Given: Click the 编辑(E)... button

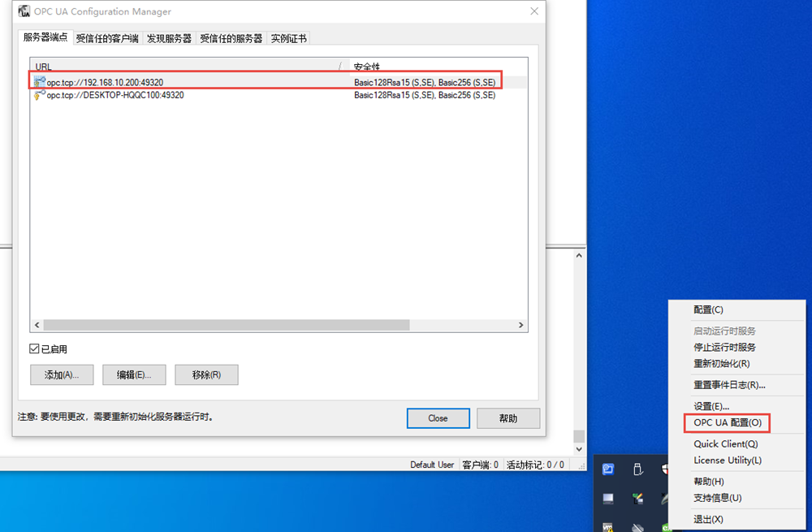Looking at the screenshot, I should click(134, 375).
